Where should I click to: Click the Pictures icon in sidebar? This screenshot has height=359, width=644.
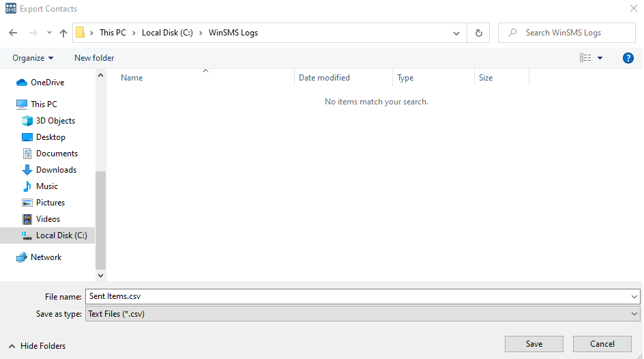(x=27, y=203)
